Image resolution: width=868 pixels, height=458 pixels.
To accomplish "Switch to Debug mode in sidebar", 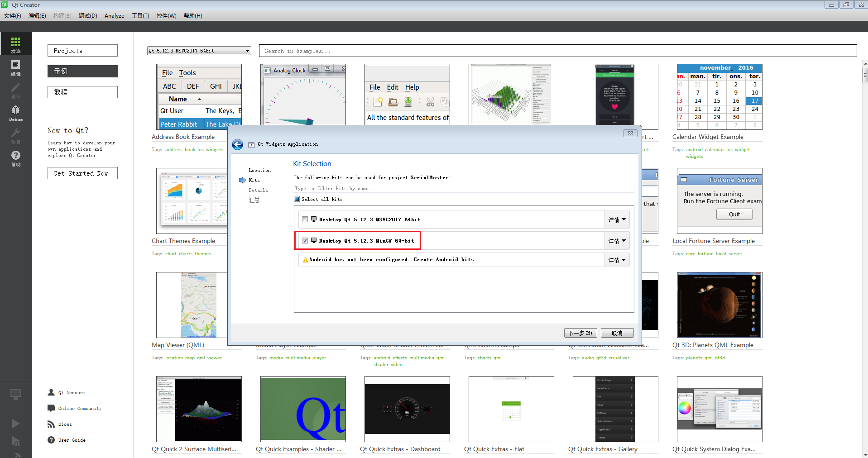I will point(16,113).
